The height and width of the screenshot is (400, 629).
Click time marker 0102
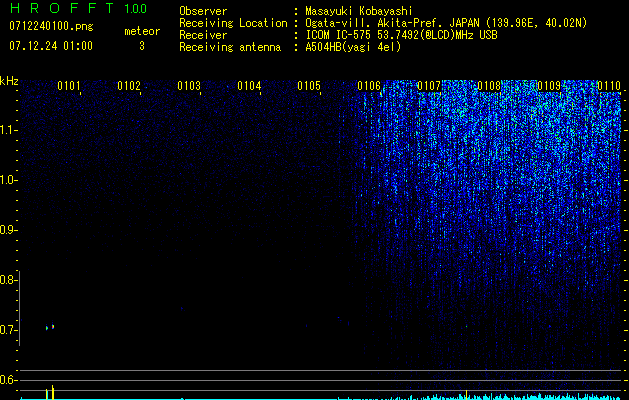[129, 86]
